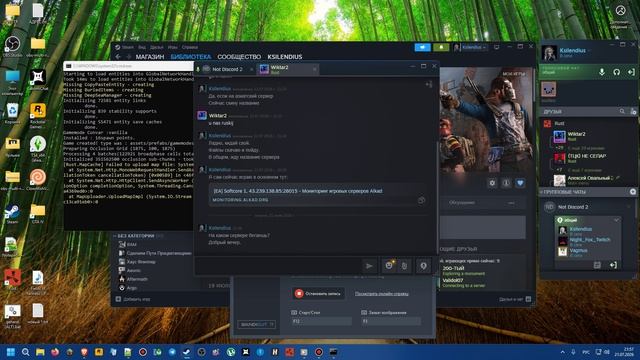Open friends search magnifier icon

pos(622,111)
